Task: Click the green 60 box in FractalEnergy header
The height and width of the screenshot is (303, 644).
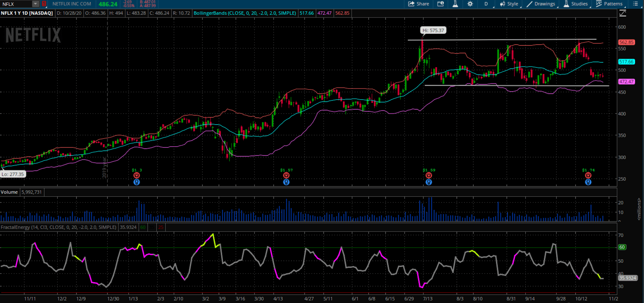Action: (x=143, y=227)
